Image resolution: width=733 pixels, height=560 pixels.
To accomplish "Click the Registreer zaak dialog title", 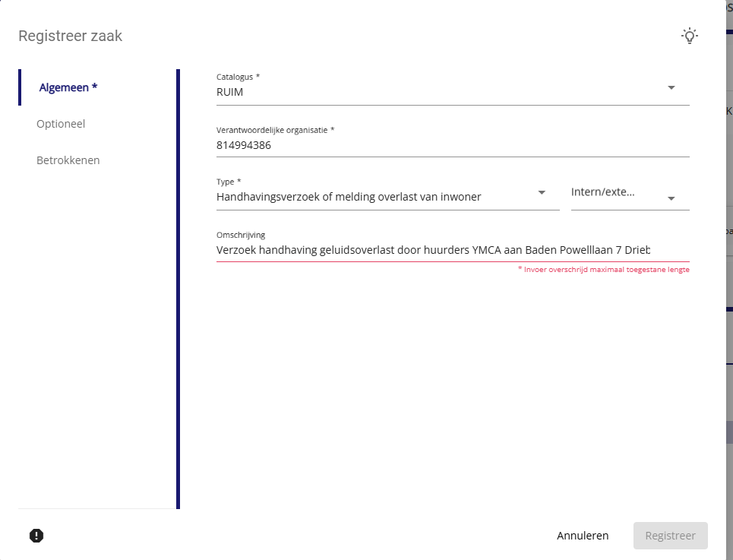I will tap(71, 36).
